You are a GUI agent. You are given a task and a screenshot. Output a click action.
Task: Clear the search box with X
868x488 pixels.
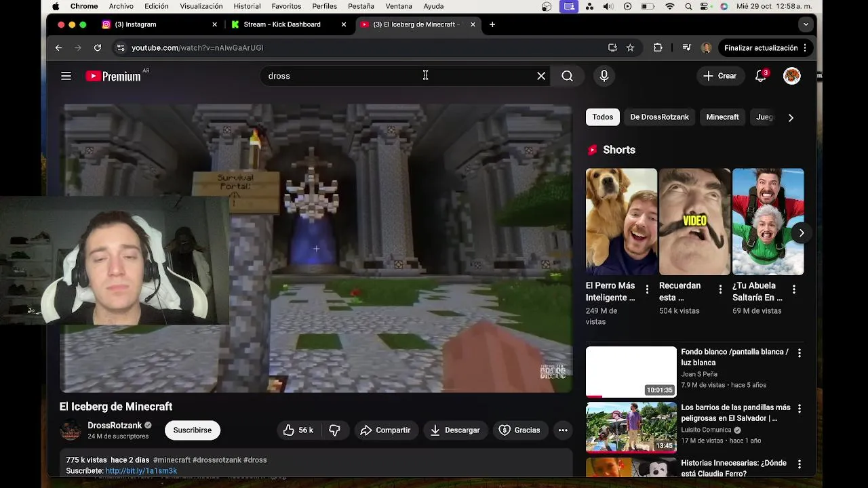tap(541, 76)
